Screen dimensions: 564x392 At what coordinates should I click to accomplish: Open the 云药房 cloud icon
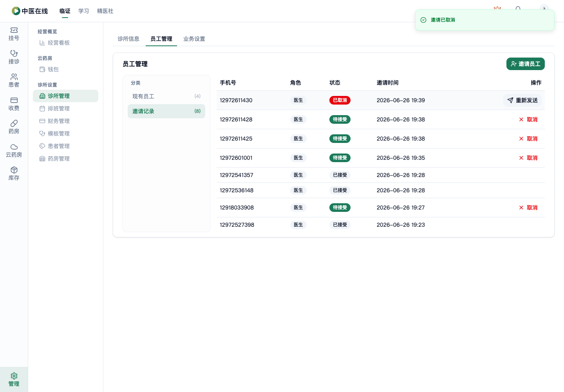tap(14, 147)
